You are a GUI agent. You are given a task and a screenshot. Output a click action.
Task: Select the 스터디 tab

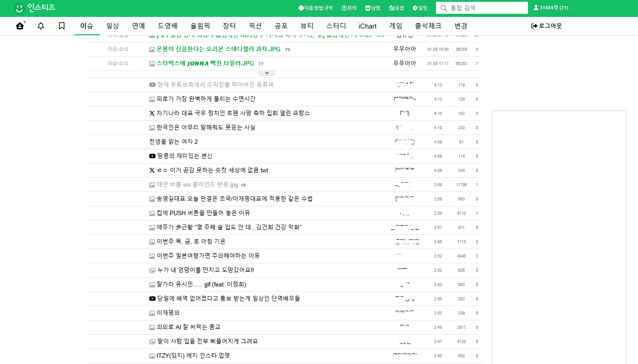pos(336,26)
